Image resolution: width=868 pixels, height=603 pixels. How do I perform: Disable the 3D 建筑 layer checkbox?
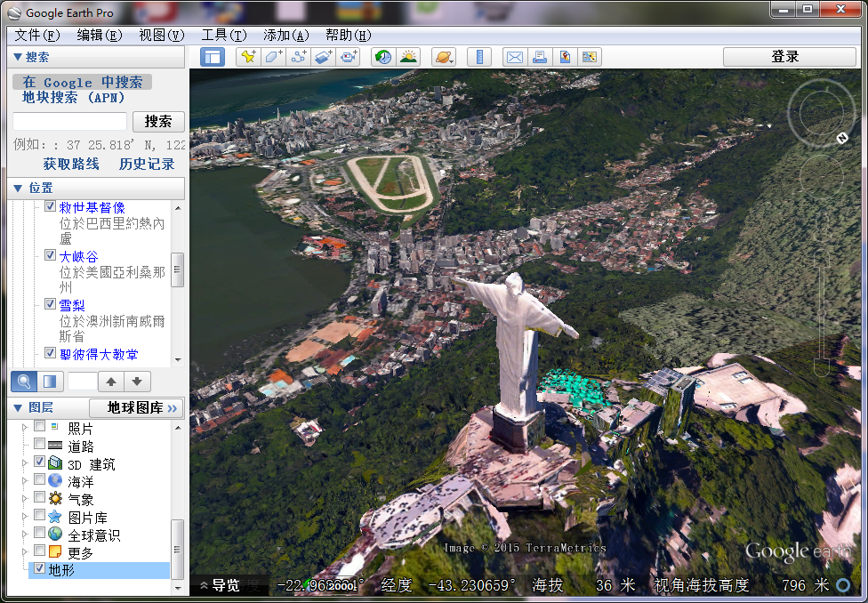(x=39, y=462)
